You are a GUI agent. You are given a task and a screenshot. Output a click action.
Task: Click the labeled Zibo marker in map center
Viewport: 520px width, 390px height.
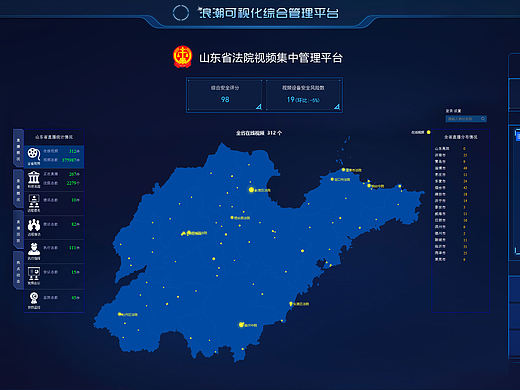[232, 218]
